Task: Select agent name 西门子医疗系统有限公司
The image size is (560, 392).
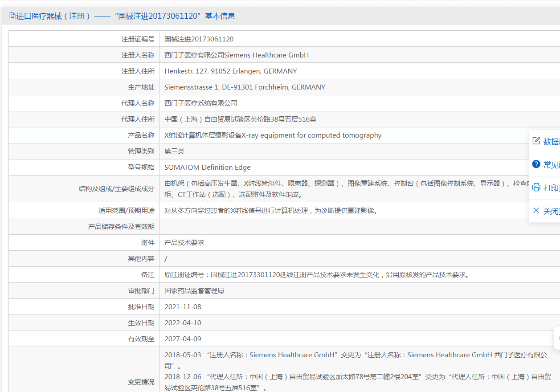Action: (201, 103)
